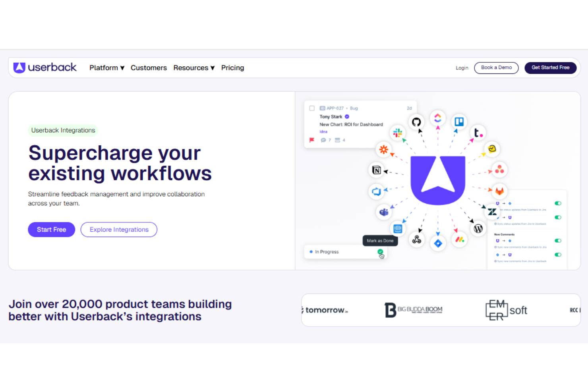588x392 pixels.
Task: Click the Trello integration icon
Action: click(459, 122)
